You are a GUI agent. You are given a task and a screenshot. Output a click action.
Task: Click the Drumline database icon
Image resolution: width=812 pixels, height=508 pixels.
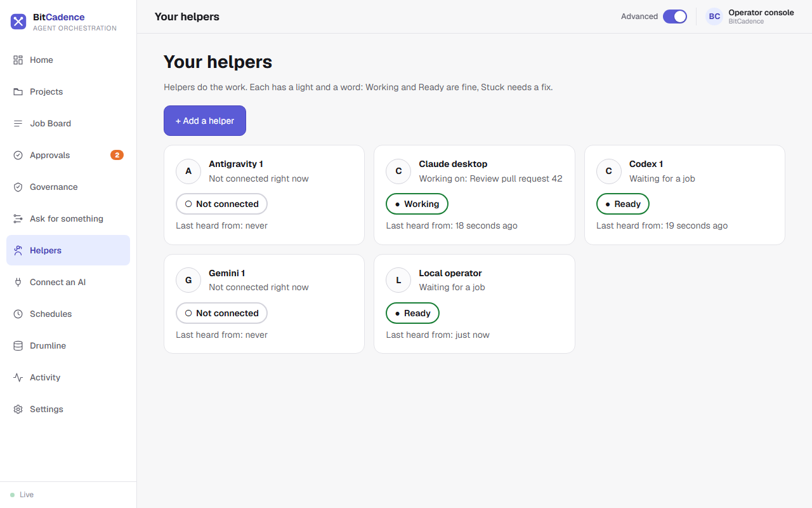(x=18, y=345)
